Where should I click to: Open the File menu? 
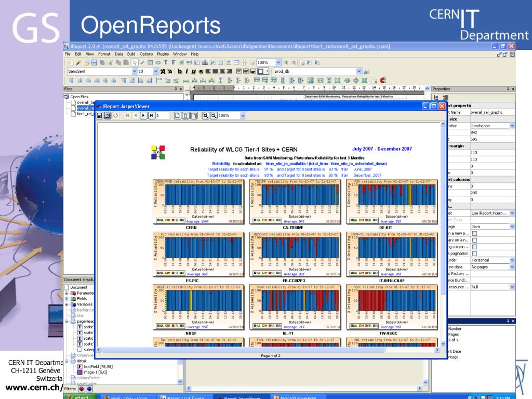(68, 54)
